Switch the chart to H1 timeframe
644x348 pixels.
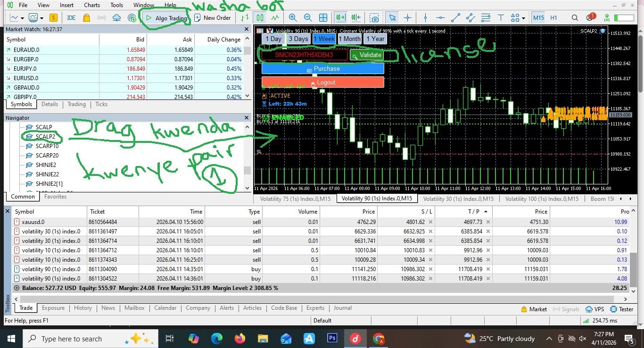553,18
